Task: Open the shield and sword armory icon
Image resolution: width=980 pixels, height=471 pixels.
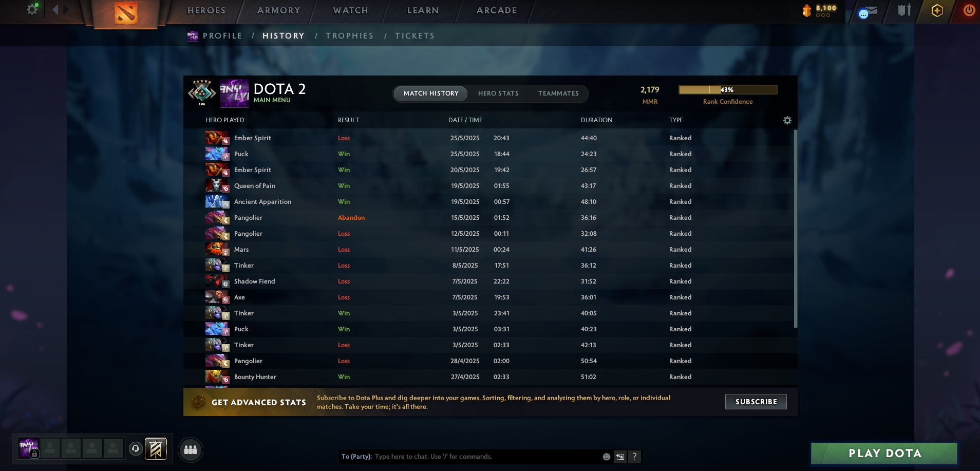Action: click(x=904, y=10)
